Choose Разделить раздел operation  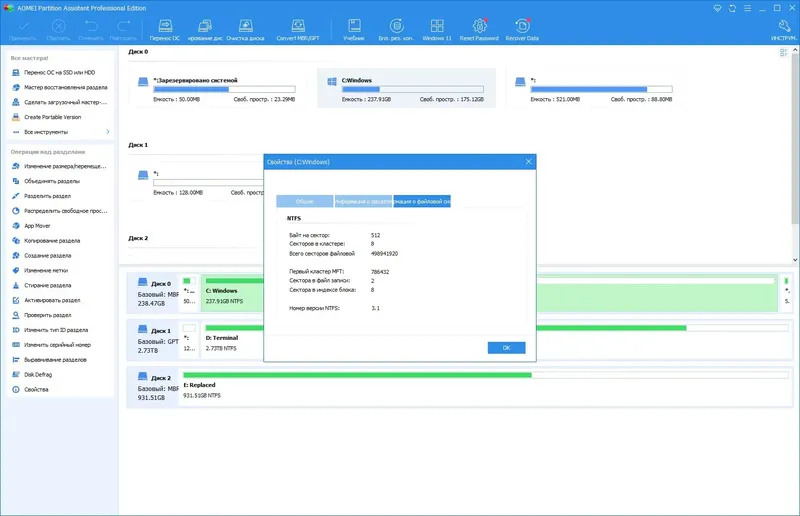coord(41,196)
